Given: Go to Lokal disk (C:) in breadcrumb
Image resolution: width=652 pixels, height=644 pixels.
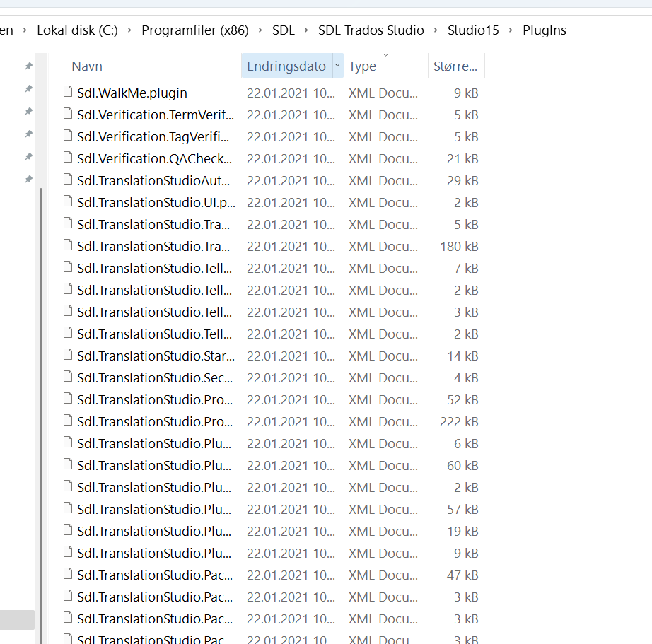Looking at the screenshot, I should coord(77,30).
